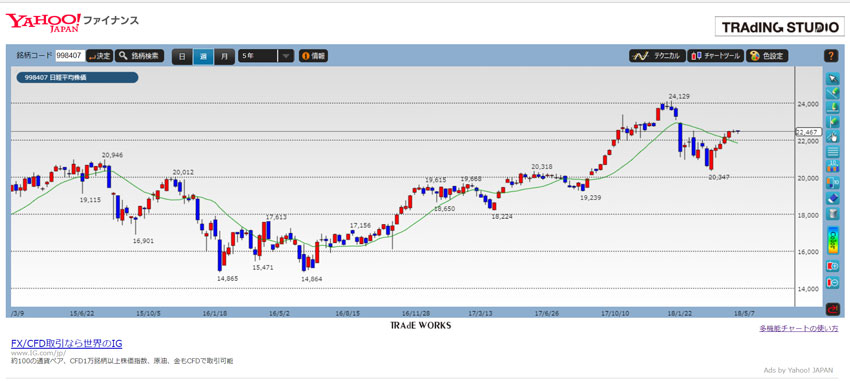Toggle horizontal grid lines icon
The height and width of the screenshot is (381, 850).
832,152
